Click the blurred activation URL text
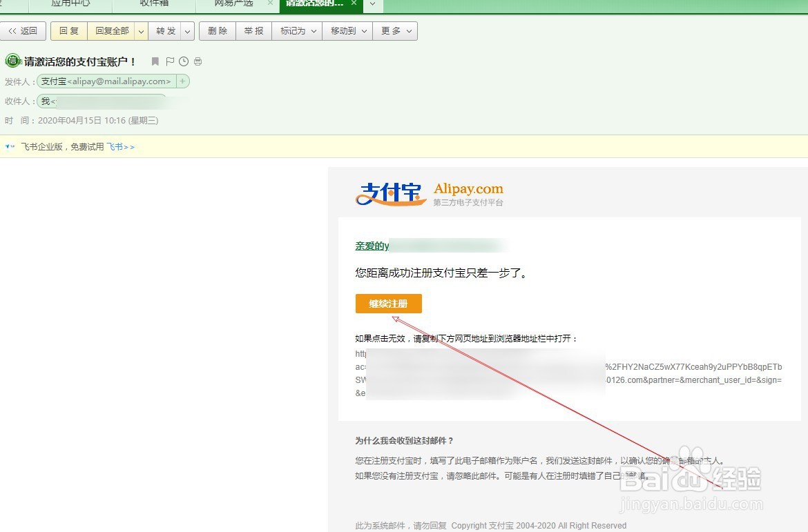Screen dimensions: 808x532 pyautogui.click(x=568, y=373)
